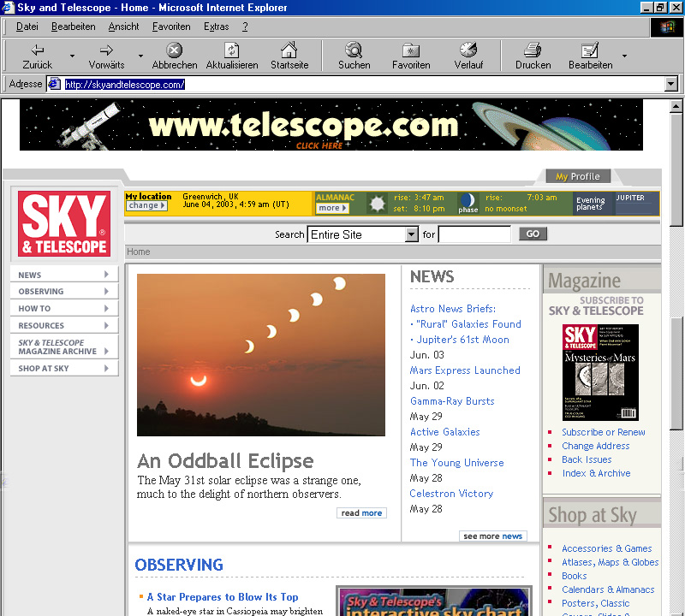
Task: Click the telescope.com banner ad
Action: (x=331, y=124)
